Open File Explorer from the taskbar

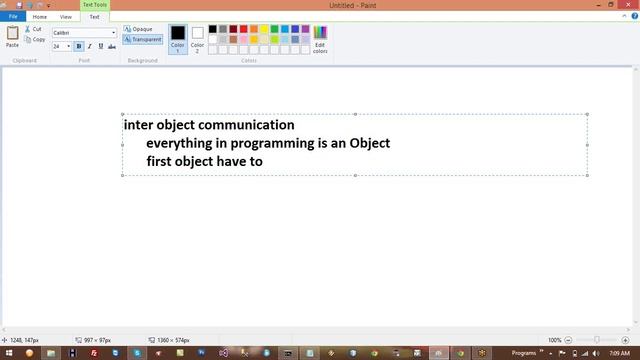pyautogui.click(x=51, y=353)
